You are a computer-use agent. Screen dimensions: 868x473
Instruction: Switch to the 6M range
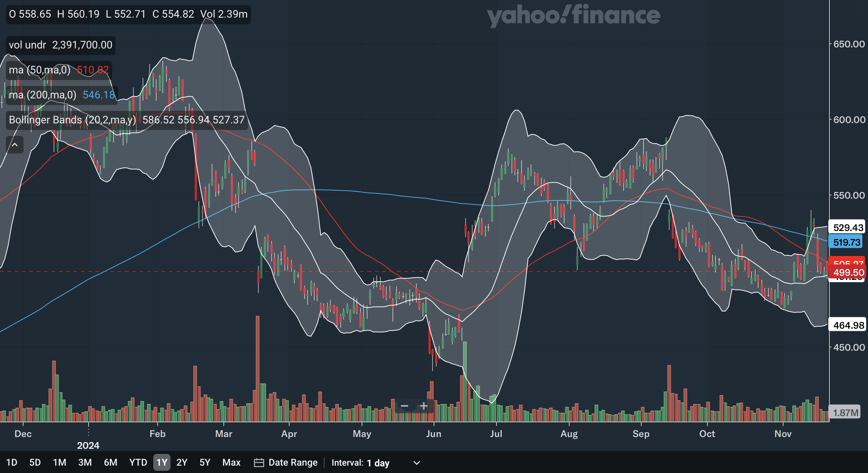coord(110,462)
